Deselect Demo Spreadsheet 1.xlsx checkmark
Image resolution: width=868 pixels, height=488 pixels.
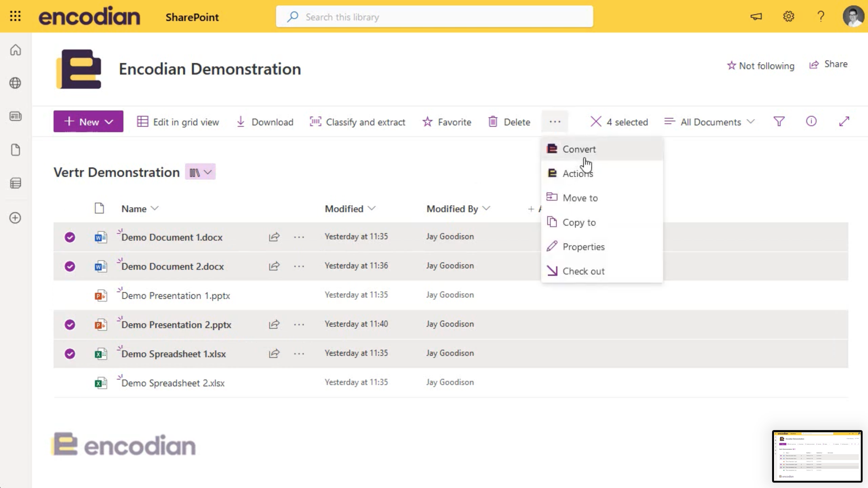tap(70, 354)
